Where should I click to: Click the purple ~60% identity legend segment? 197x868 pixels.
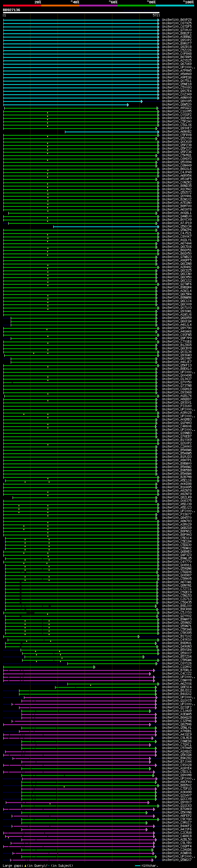click(x=99, y=6)
